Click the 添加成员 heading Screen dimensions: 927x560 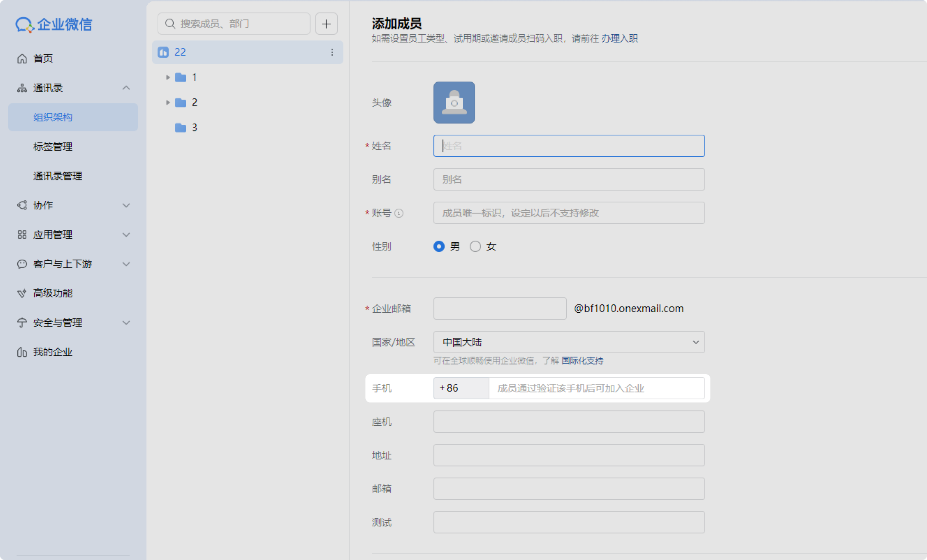click(x=397, y=24)
